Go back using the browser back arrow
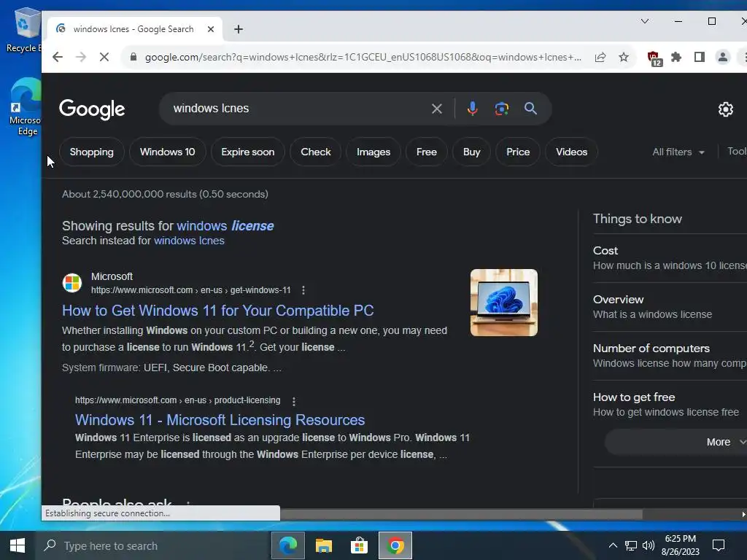Screen dimensions: 747x560 [x=58, y=57]
